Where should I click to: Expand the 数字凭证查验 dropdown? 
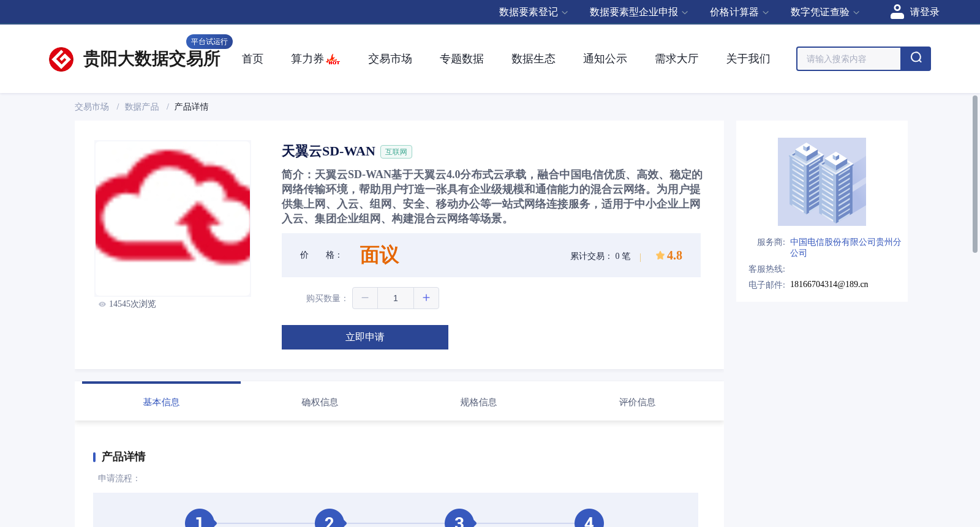[x=825, y=12]
